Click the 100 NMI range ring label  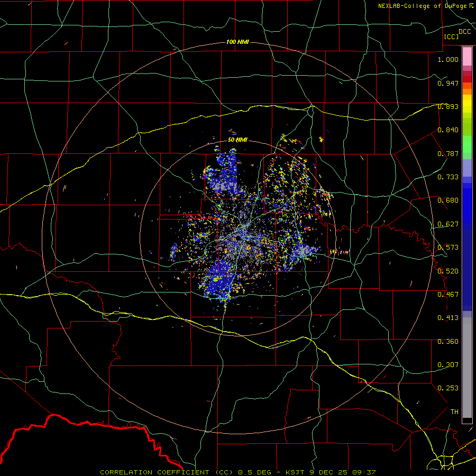(237, 42)
